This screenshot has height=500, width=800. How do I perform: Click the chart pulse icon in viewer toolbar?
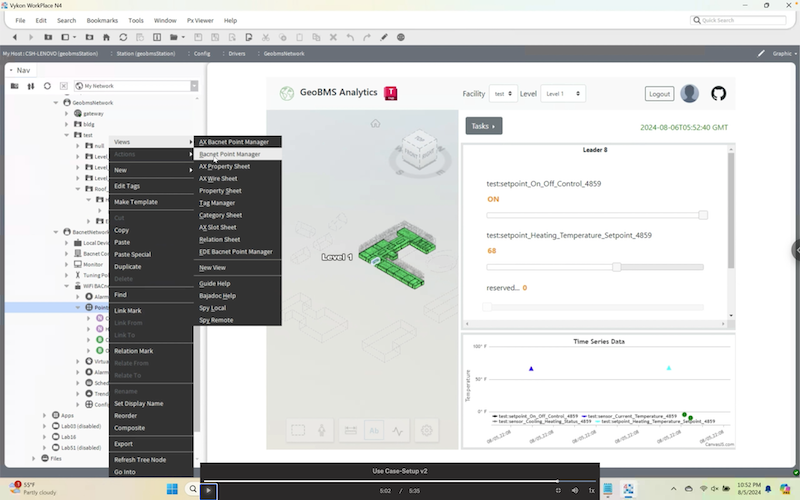pos(397,431)
